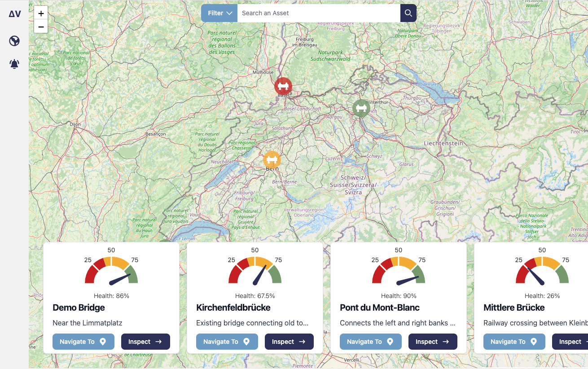Click the 'Liechtenstein' map label
Screen dimensions: 588x369
pos(443,143)
